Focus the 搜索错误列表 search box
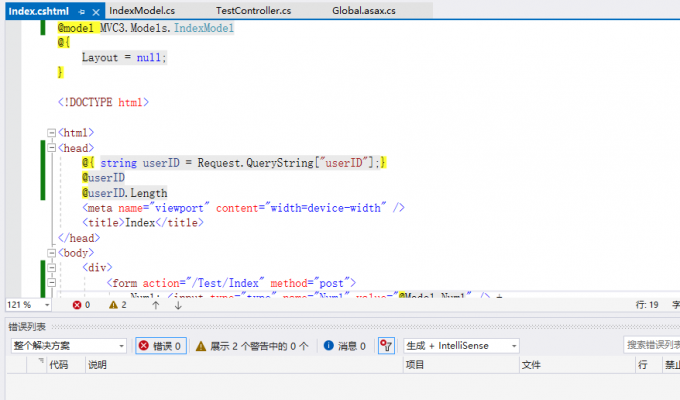This screenshot has height=400, width=680. pos(651,345)
